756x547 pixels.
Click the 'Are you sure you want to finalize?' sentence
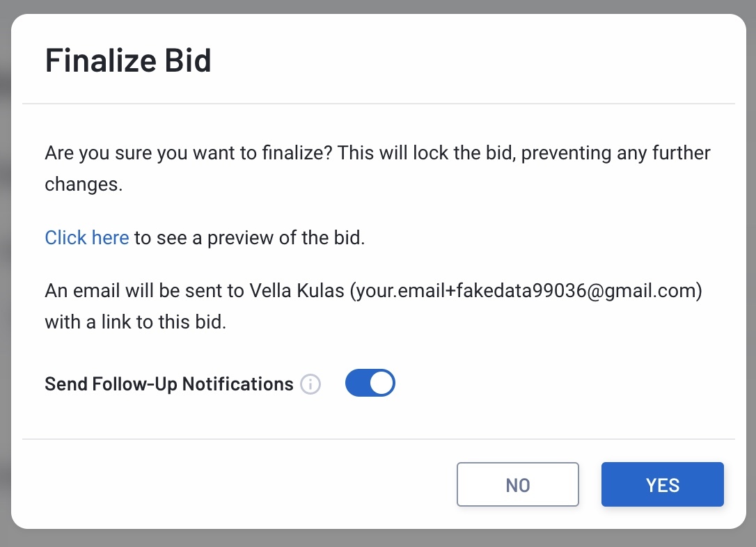[189, 153]
